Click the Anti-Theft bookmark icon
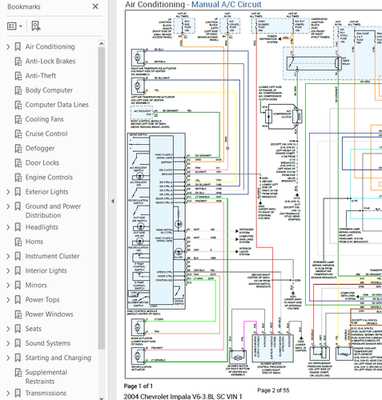 tap(18, 76)
